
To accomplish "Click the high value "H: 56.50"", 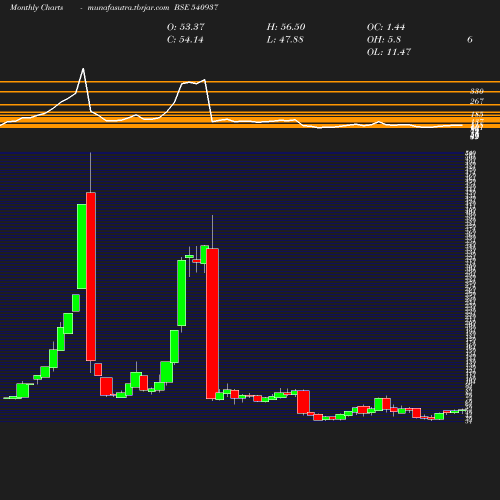I will [x=286, y=27].
